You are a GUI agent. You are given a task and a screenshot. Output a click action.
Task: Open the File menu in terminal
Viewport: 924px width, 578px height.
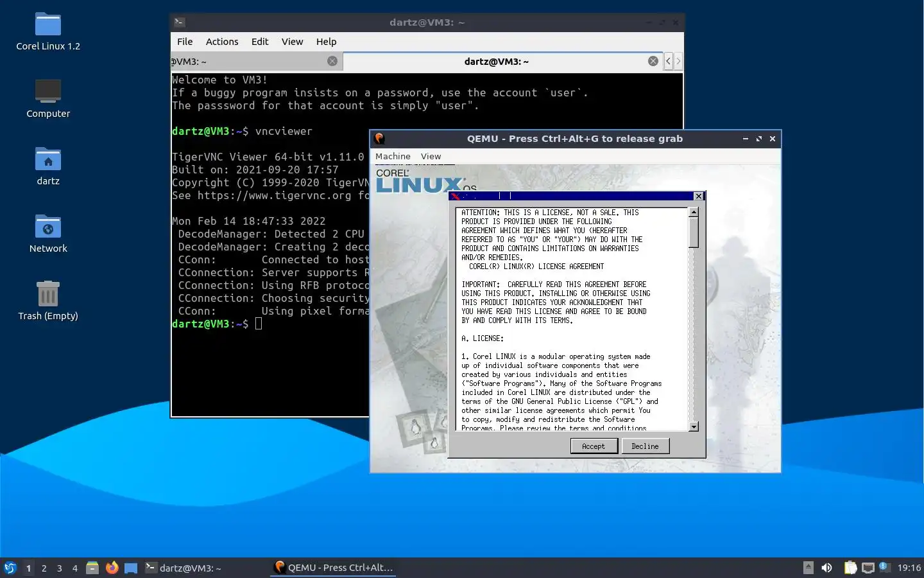pyautogui.click(x=185, y=41)
